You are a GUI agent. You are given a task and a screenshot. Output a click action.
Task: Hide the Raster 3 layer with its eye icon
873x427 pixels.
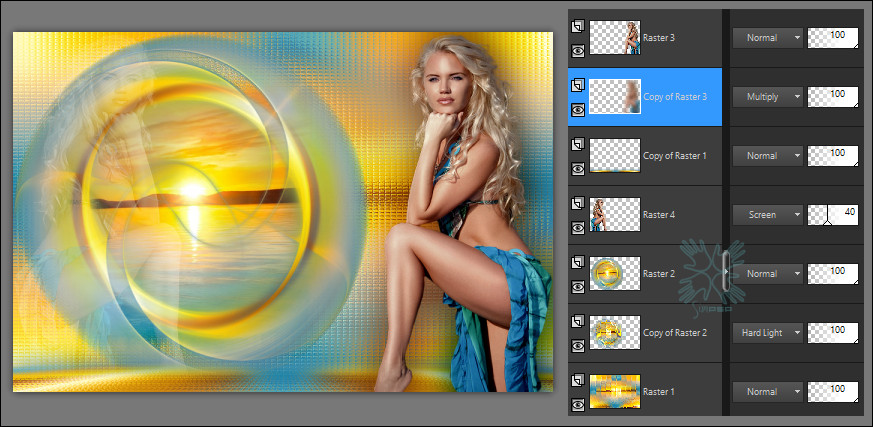[577, 49]
